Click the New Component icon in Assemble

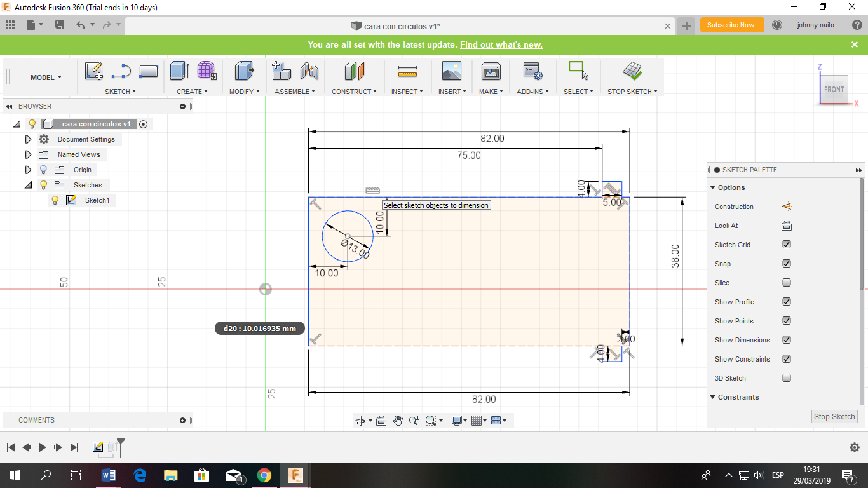(x=281, y=71)
